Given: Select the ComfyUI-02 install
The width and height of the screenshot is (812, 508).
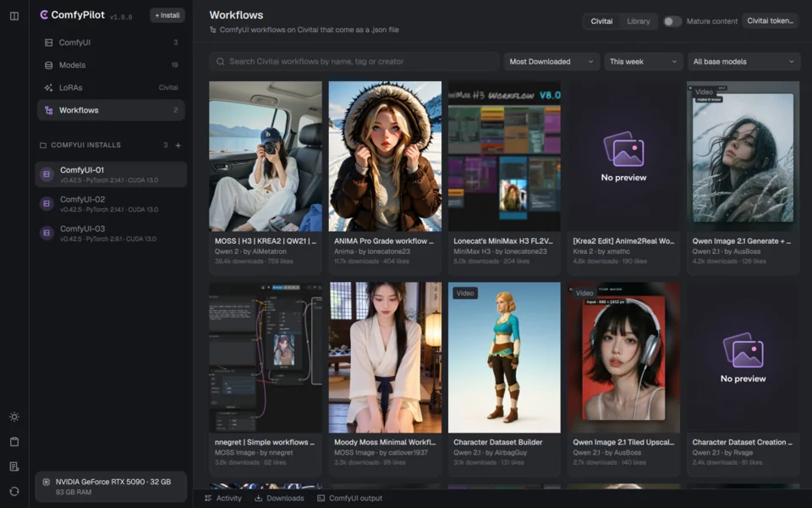Looking at the screenshot, I should click(111, 204).
